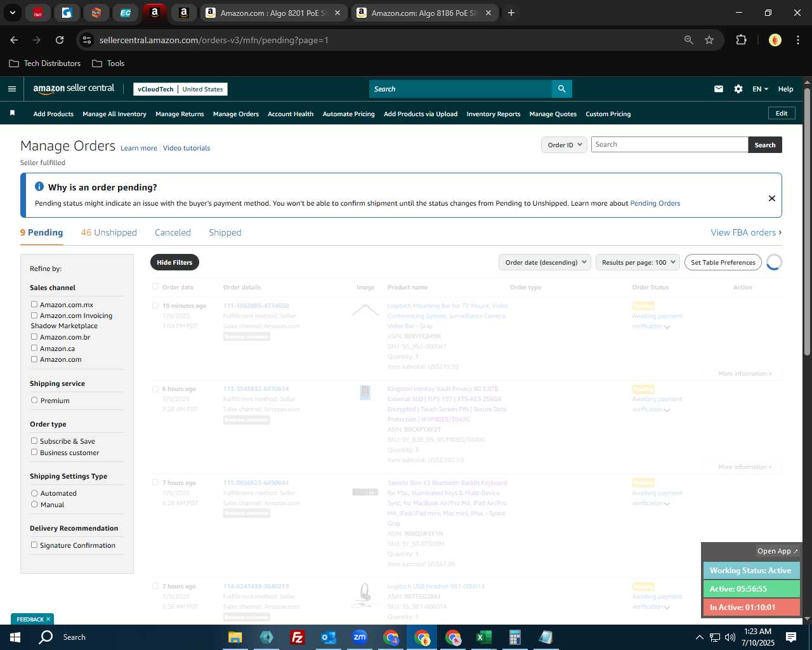
Task: Open Outlook from the taskbar
Action: tap(328, 637)
